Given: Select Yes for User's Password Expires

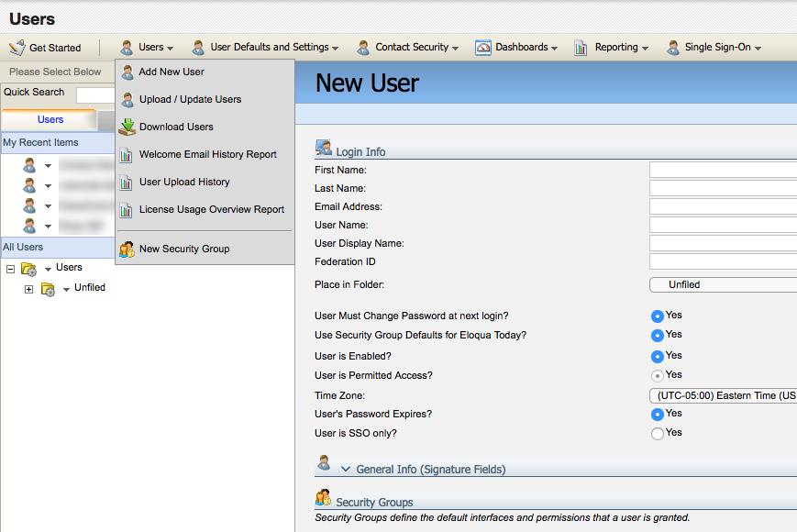Looking at the screenshot, I should 657,414.
